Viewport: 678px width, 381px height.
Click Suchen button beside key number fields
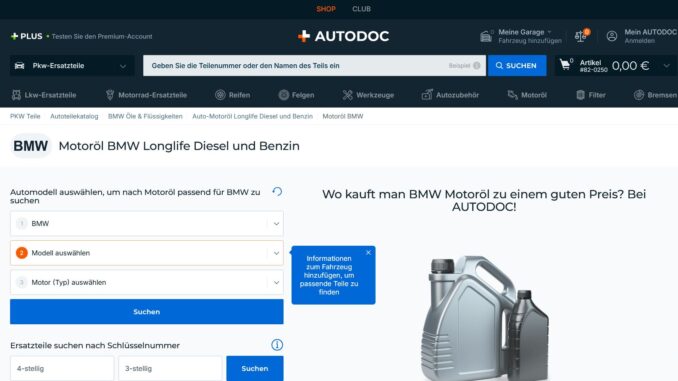255,368
